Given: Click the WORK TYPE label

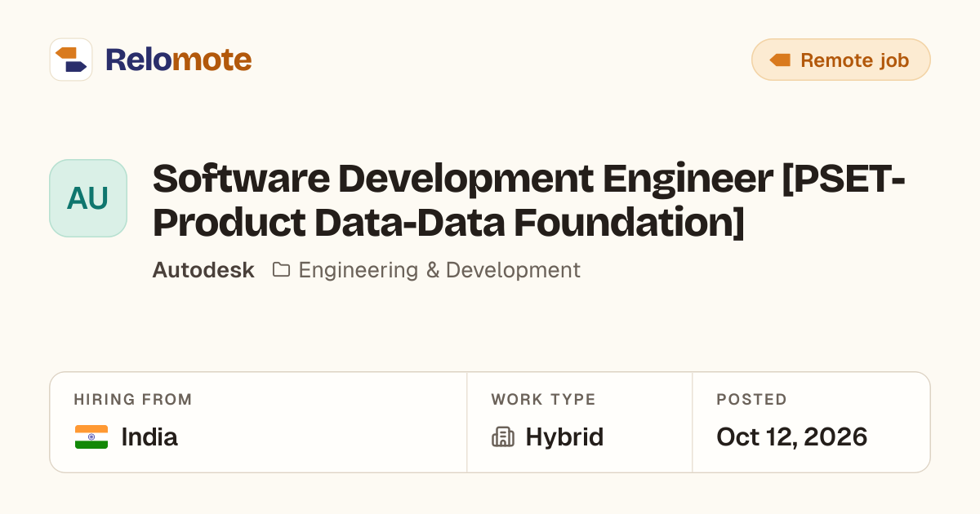Looking at the screenshot, I should pyautogui.click(x=543, y=400).
